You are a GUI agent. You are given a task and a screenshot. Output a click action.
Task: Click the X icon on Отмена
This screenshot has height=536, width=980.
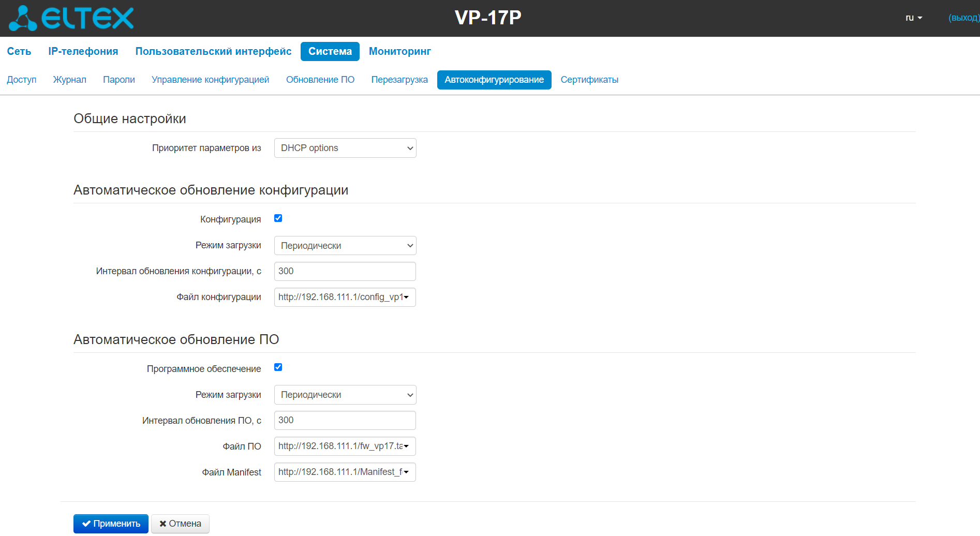click(x=163, y=524)
